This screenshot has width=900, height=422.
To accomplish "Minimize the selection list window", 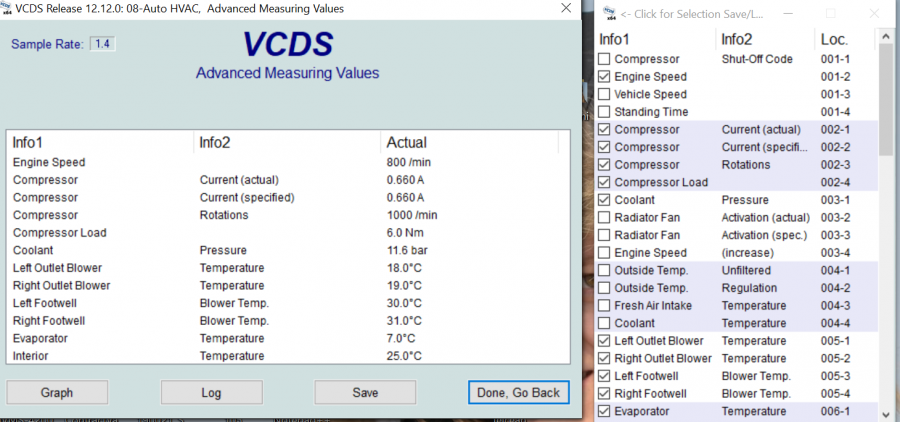I will [789, 13].
